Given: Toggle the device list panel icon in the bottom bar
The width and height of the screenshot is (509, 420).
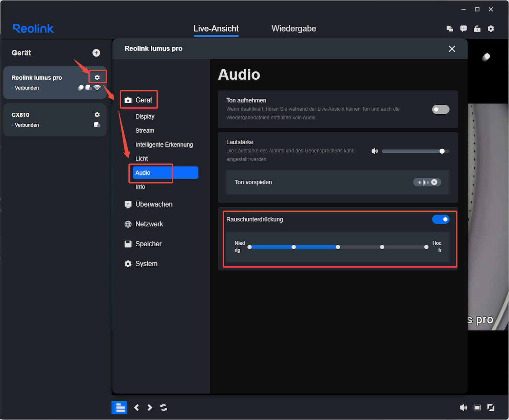Looking at the screenshot, I should (119, 407).
